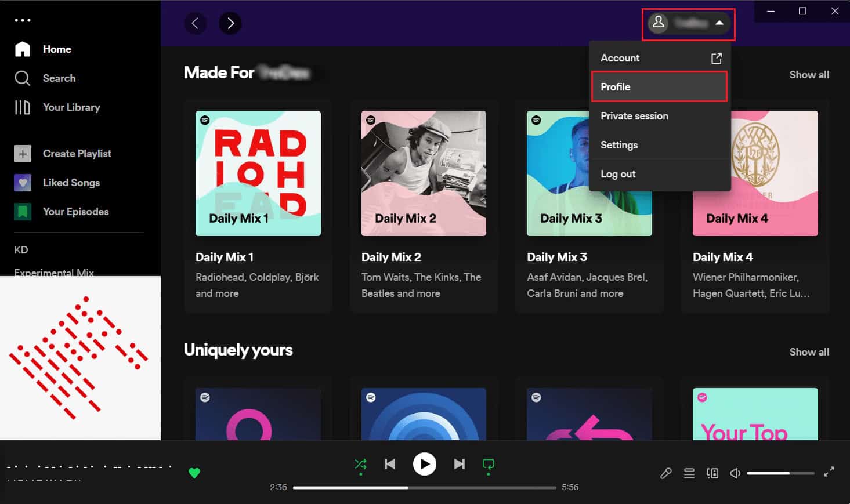Click the Daily Mix 2 title
The image size is (850, 504).
point(391,257)
